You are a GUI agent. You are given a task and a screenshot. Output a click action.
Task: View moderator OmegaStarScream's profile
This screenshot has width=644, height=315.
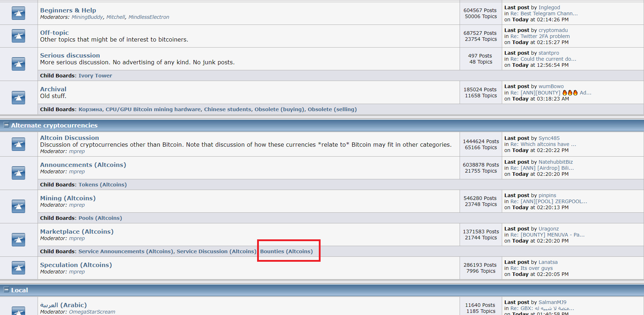[92, 312]
